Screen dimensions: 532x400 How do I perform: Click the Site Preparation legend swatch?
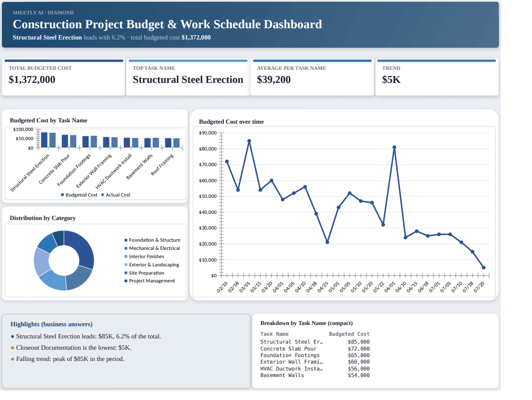(126, 273)
